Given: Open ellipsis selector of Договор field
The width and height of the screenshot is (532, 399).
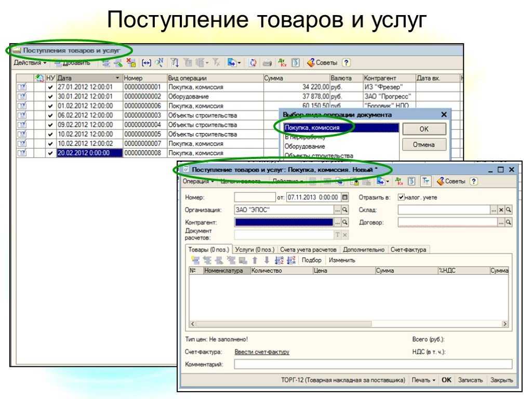Looking at the screenshot, I should [x=501, y=222].
